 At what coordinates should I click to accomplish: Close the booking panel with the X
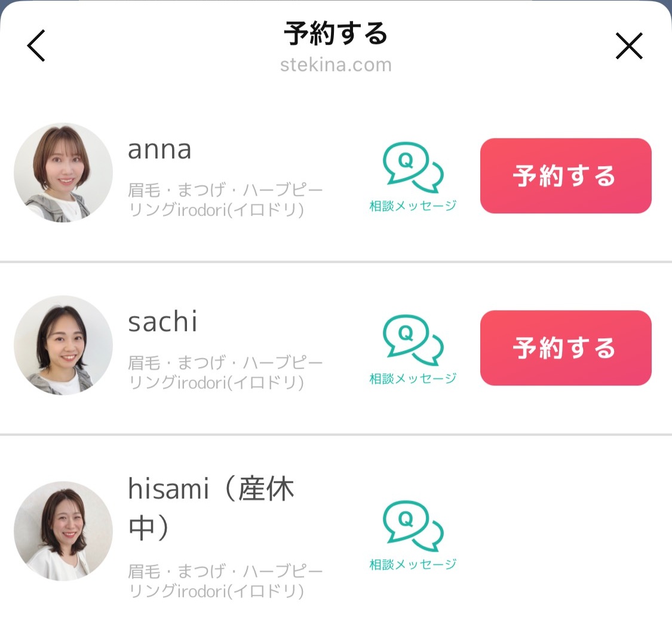coord(629,45)
